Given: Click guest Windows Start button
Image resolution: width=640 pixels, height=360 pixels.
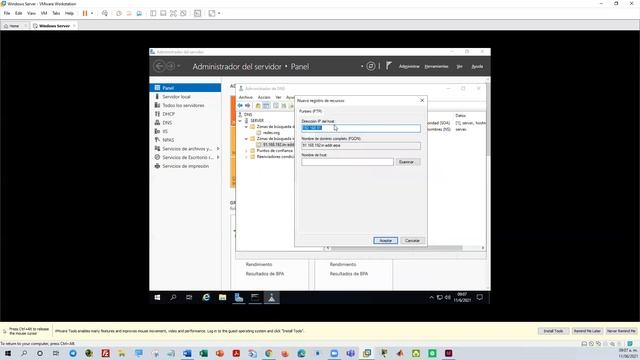Looking at the screenshot, I should click(157, 298).
